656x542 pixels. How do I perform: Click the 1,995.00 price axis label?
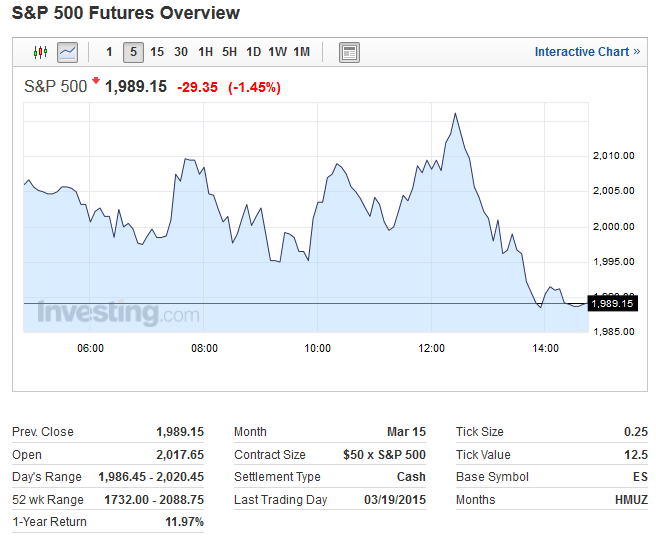(614, 262)
